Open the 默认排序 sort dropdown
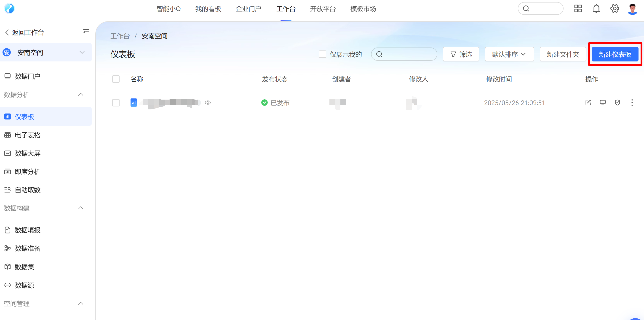Image resolution: width=644 pixels, height=320 pixels. (509, 54)
